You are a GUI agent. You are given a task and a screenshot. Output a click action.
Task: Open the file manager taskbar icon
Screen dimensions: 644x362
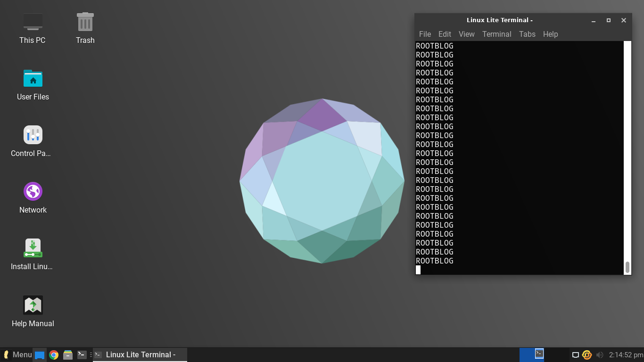(68, 354)
